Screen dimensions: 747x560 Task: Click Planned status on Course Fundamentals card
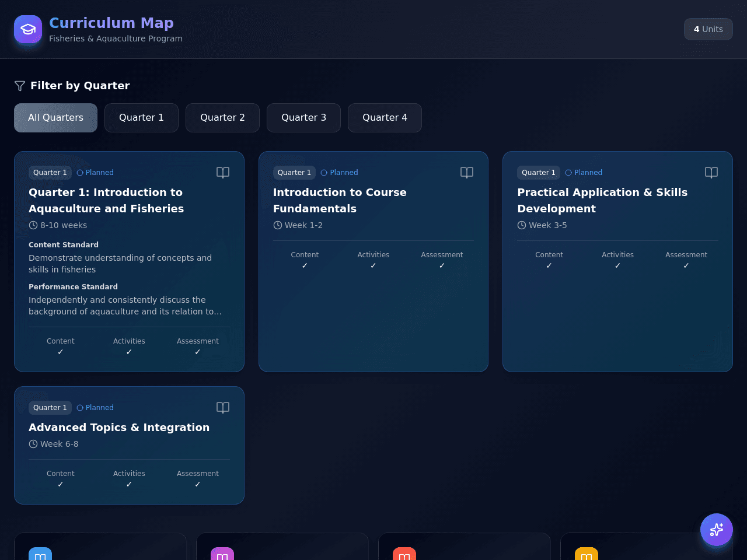point(339,173)
